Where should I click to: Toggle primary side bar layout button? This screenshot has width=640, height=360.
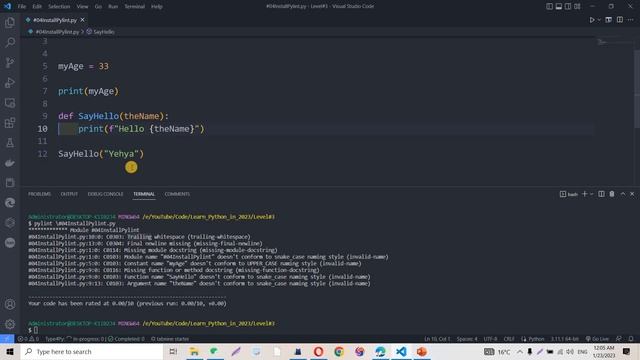click(549, 6)
